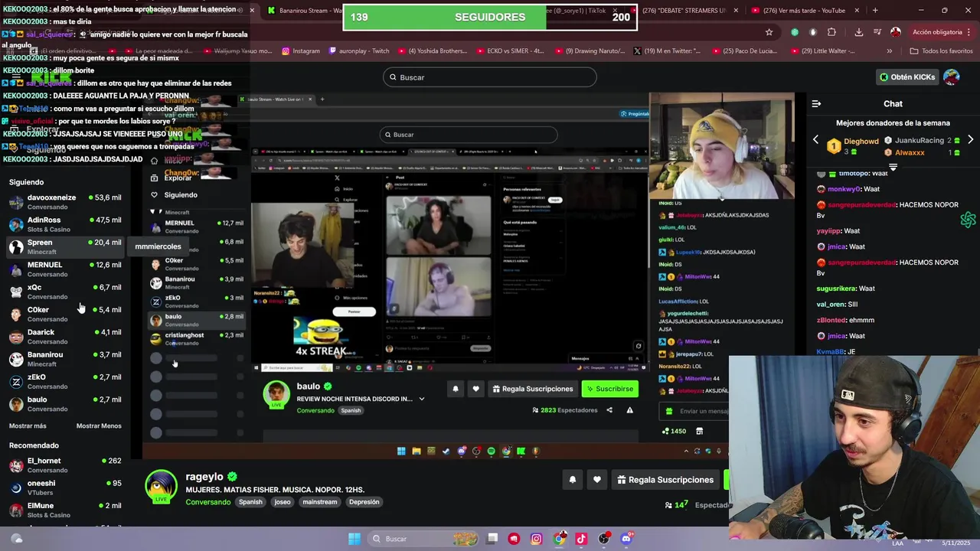Close the Ver más tarde YouTube tab

[x=857, y=10]
